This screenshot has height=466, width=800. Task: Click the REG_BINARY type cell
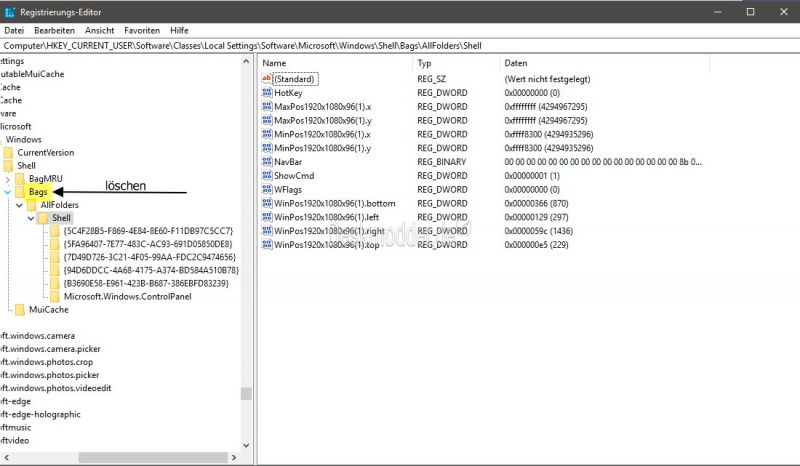[442, 162]
